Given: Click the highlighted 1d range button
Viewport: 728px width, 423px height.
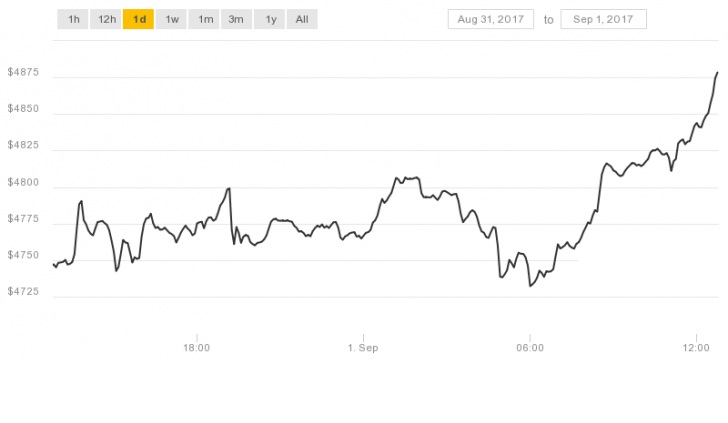Looking at the screenshot, I should click(x=138, y=20).
